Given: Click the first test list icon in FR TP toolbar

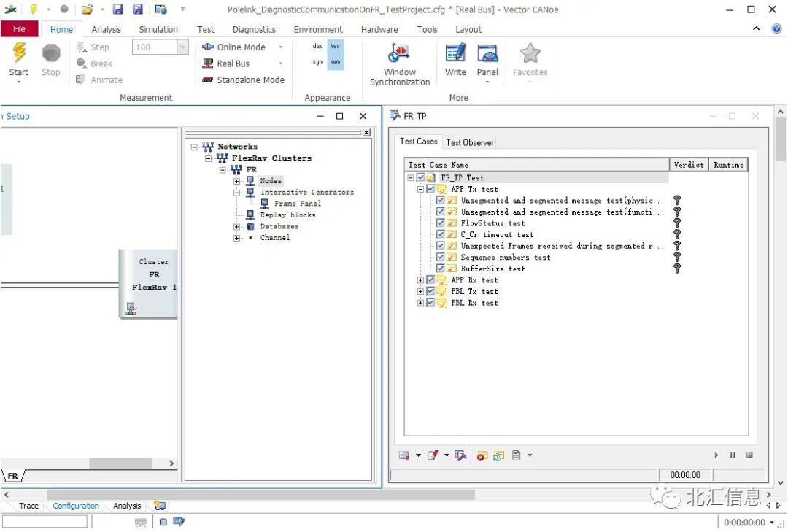Looking at the screenshot, I should [x=404, y=455].
